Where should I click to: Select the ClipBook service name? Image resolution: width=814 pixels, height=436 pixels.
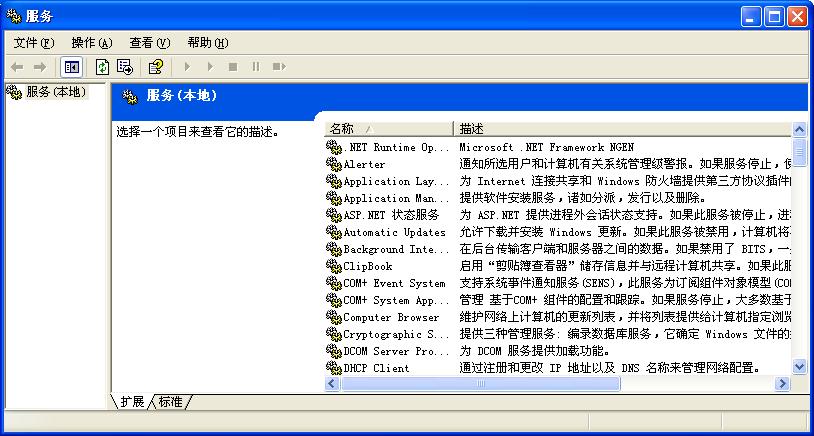[368, 266]
